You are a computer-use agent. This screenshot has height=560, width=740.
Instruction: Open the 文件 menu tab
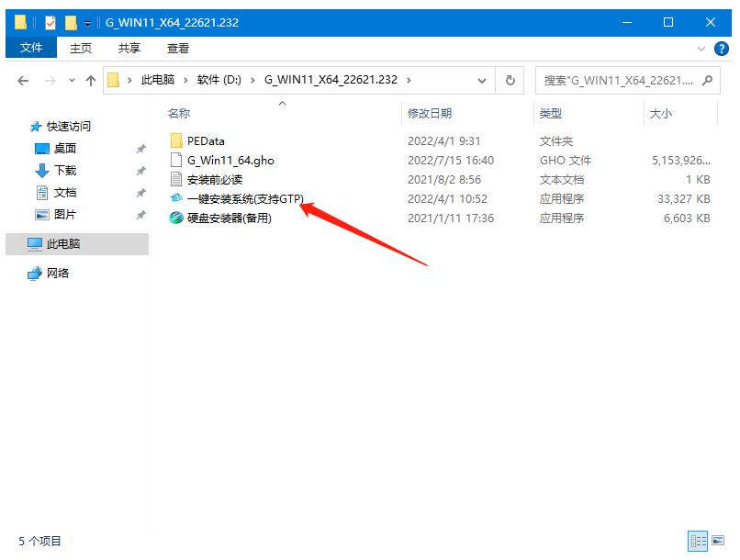[31, 48]
